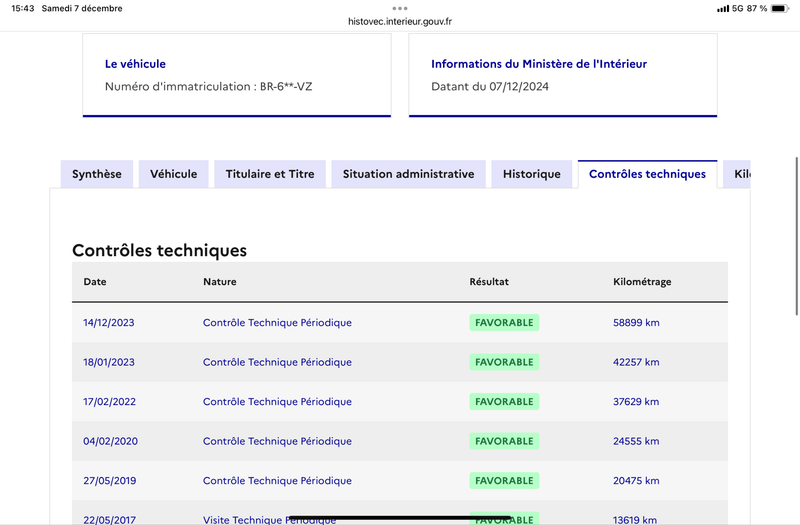Click the 24555 km mileage value
800x525 pixels.
click(636, 441)
